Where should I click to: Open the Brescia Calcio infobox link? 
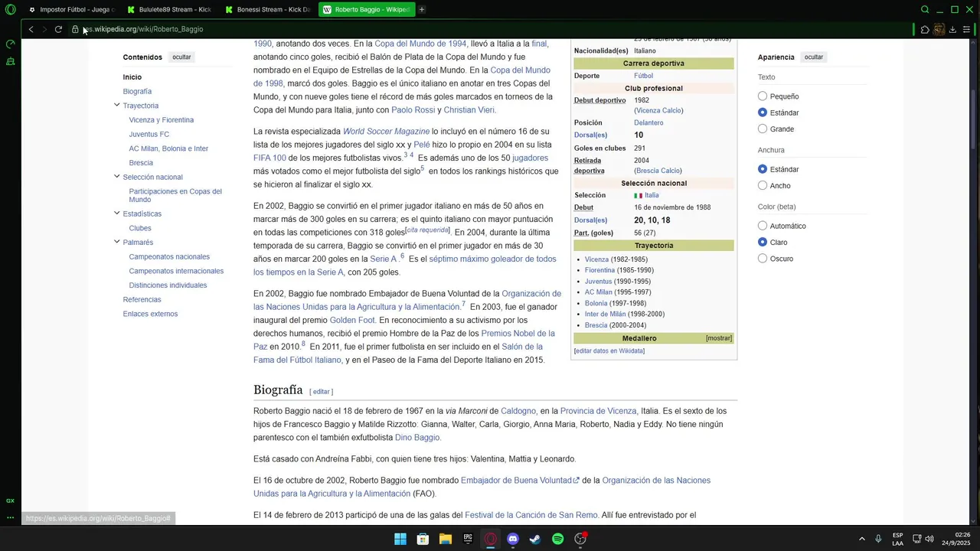coord(658,171)
